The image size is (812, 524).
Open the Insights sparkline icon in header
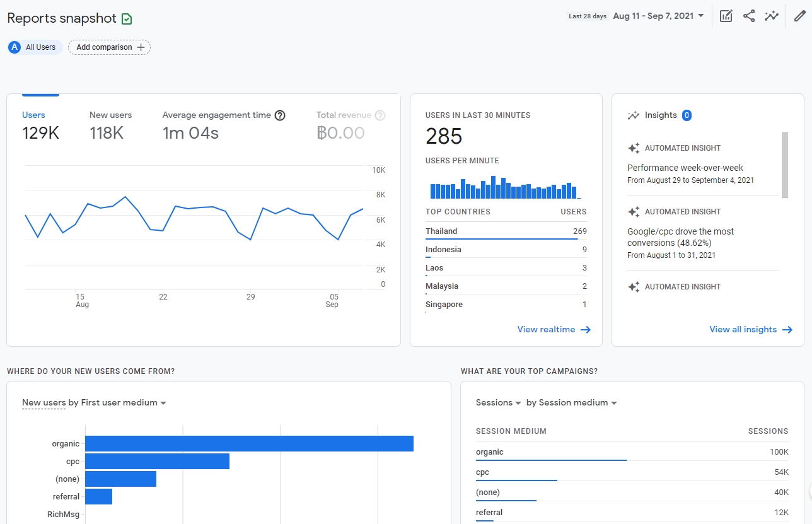point(772,16)
